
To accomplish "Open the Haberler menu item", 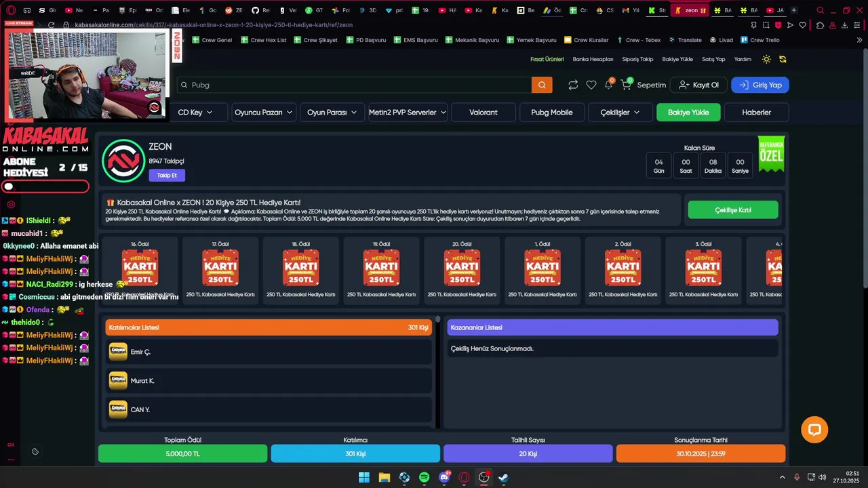I will point(756,113).
